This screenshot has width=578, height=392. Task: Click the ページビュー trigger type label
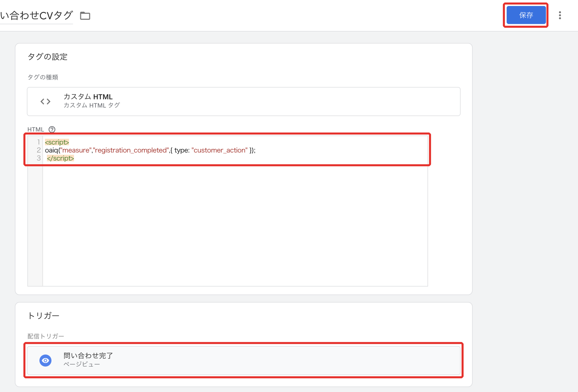82,364
